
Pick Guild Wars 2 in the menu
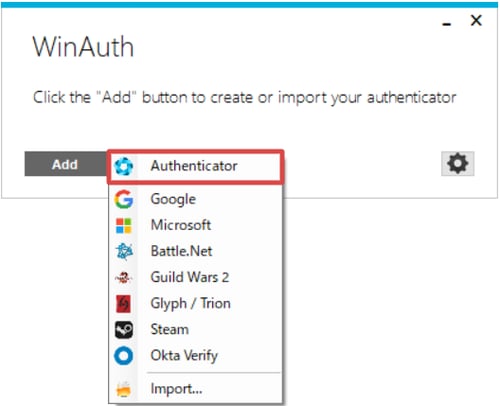[196, 277]
